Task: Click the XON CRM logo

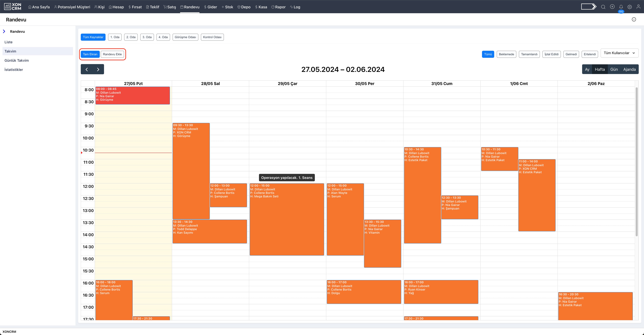Action: 13,7
